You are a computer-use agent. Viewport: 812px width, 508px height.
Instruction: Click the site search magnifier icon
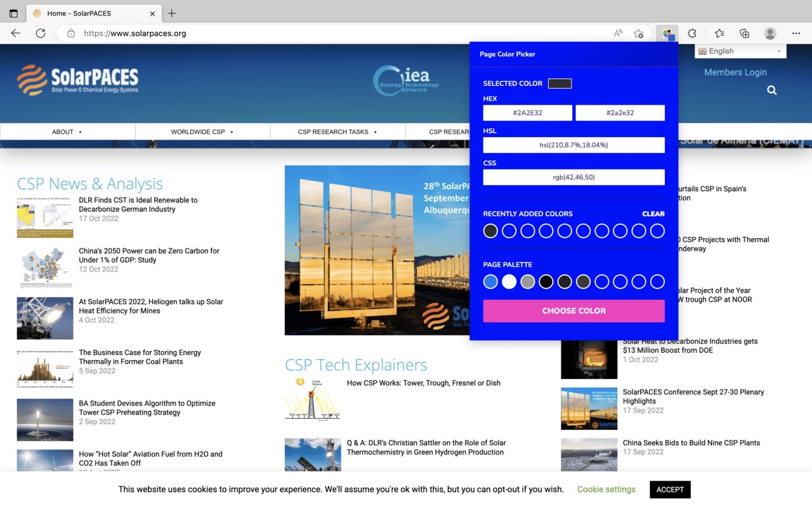(772, 90)
